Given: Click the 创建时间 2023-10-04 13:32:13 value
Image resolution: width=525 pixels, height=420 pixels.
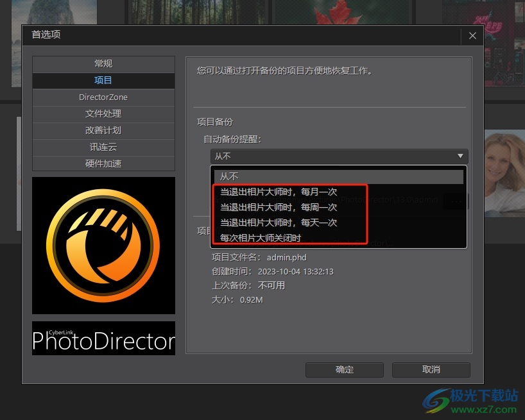Looking at the screenshot, I should click(296, 271).
